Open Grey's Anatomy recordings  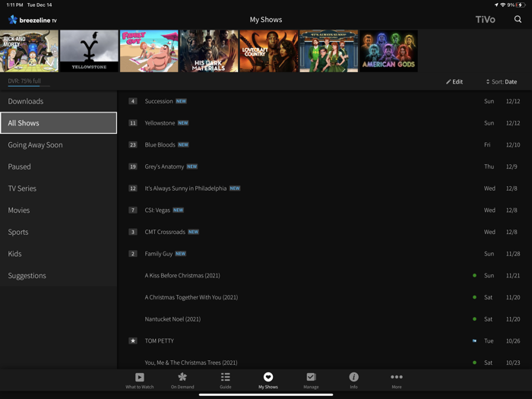pos(325,166)
